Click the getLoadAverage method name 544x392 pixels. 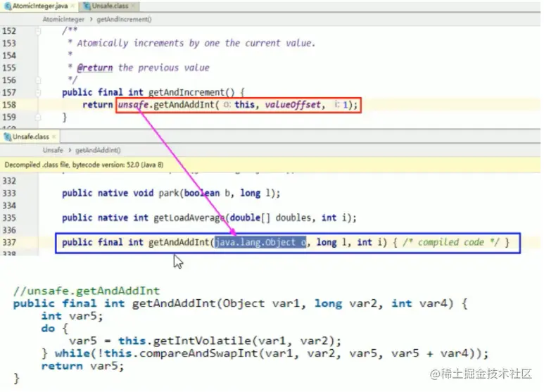[x=190, y=217]
